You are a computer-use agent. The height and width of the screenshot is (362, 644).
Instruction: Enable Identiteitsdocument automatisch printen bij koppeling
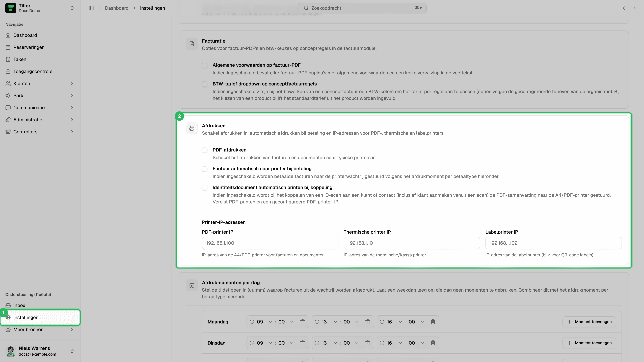pos(204,188)
